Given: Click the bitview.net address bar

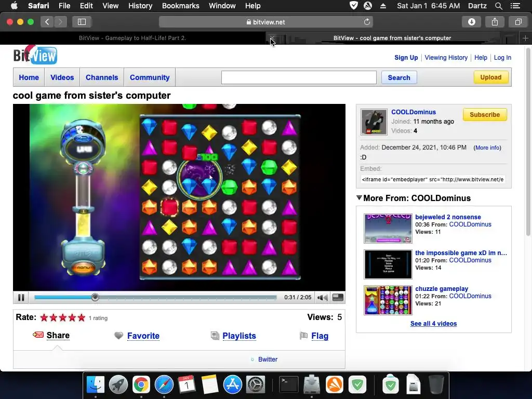Looking at the screenshot, I should (265, 22).
